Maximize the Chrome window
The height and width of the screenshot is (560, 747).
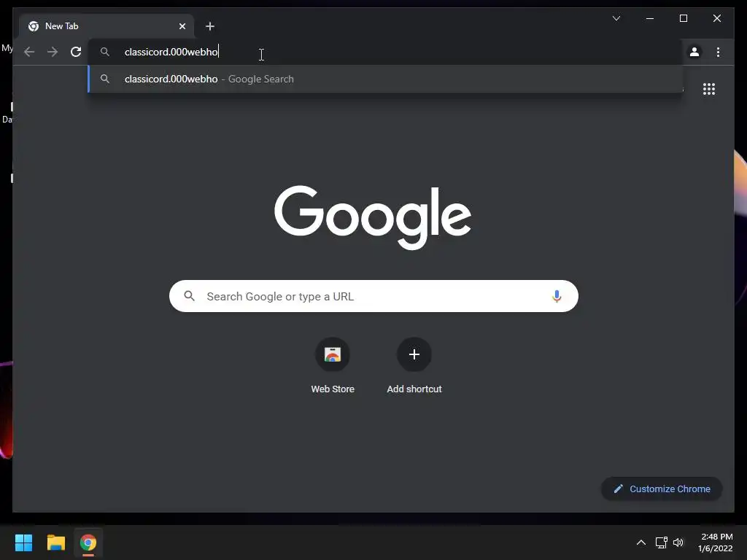(683, 18)
